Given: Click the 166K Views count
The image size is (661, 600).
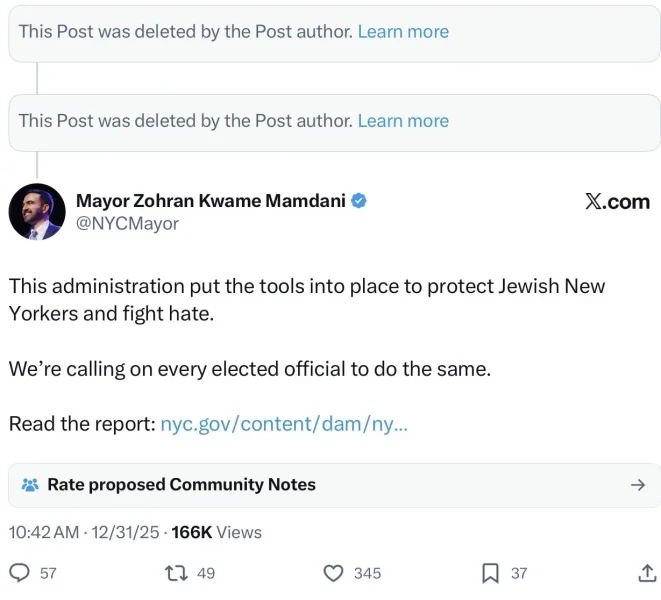Looking at the screenshot, I should (x=216, y=533).
